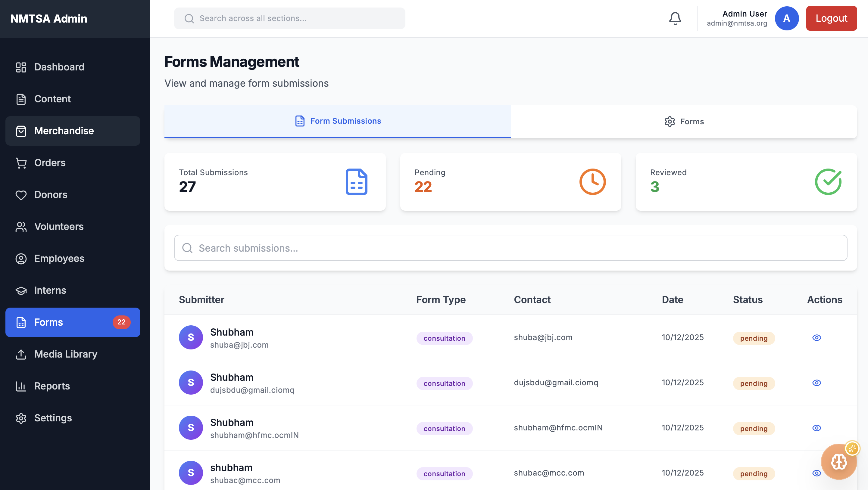Click the notification bell icon
The height and width of the screenshot is (490, 868).
pyautogui.click(x=675, y=19)
